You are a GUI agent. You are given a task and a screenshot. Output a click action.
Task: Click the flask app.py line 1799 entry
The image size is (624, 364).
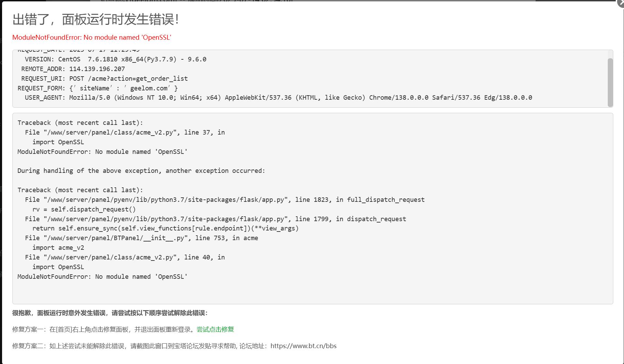215,219
